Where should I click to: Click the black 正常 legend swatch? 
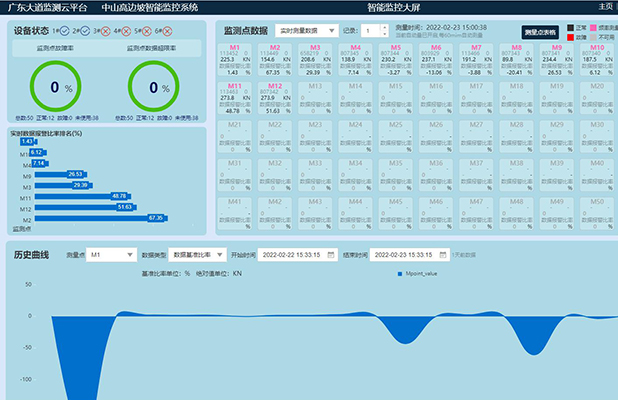tap(571, 27)
